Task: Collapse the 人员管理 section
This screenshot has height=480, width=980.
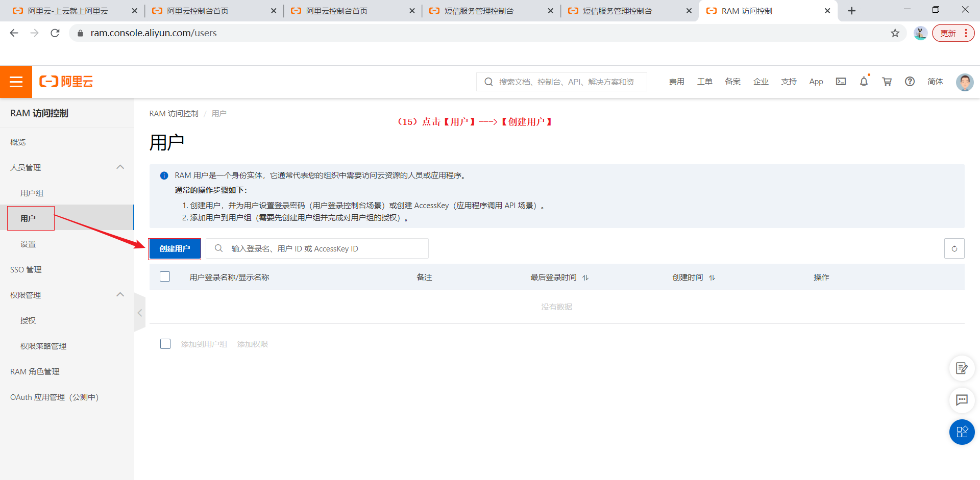Action: 120,167
